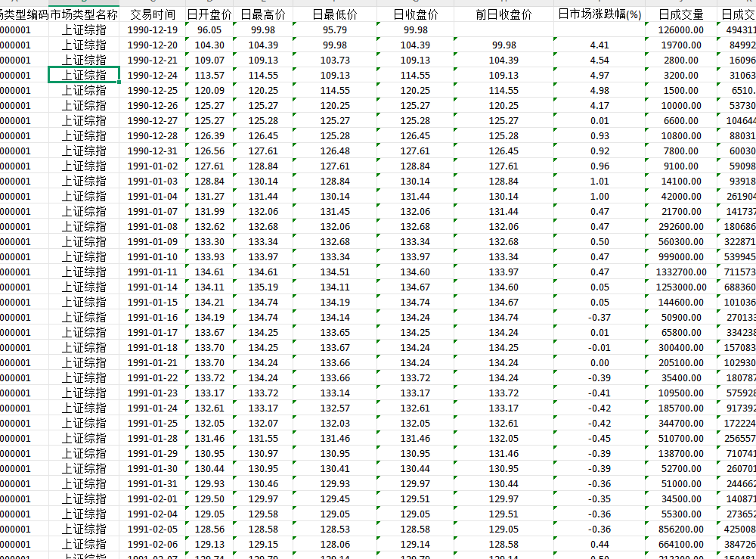Select the 日成交量 column header
This screenshot has height=559, width=756.
coord(680,14)
